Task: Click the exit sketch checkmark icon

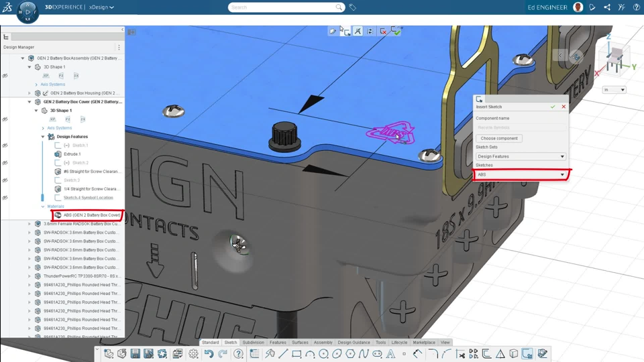Action: tap(396, 32)
